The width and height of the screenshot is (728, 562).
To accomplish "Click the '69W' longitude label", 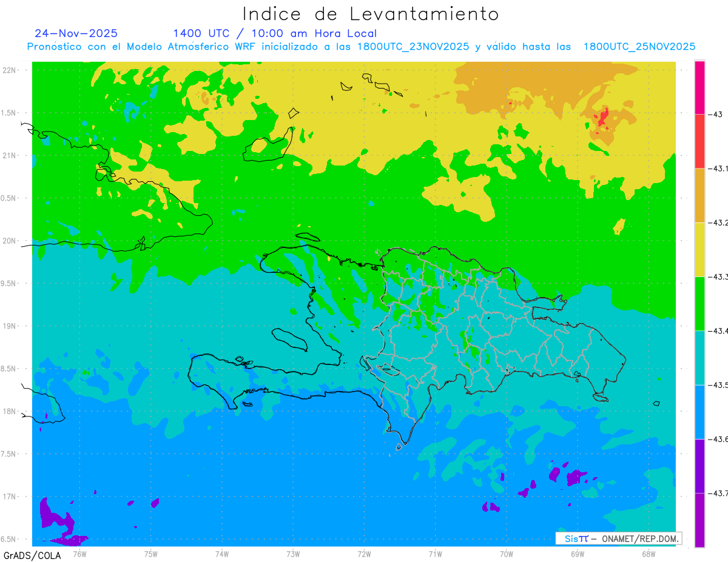I will (577, 554).
